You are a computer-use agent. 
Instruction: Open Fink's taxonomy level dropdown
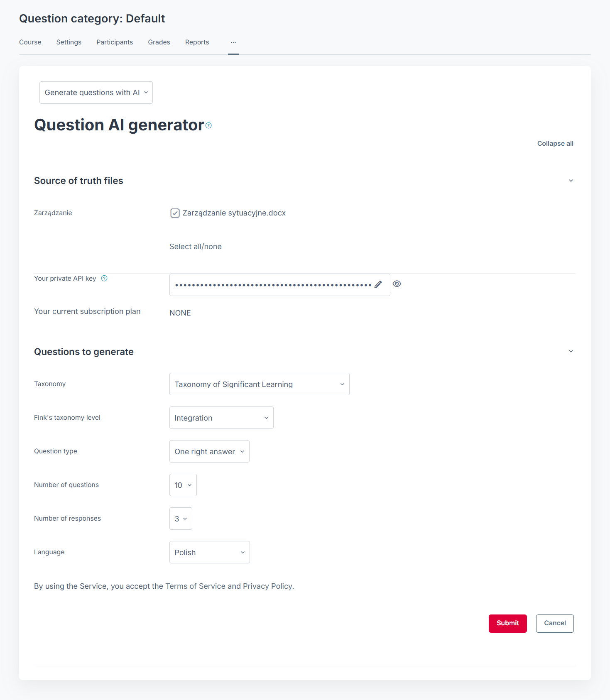click(221, 418)
